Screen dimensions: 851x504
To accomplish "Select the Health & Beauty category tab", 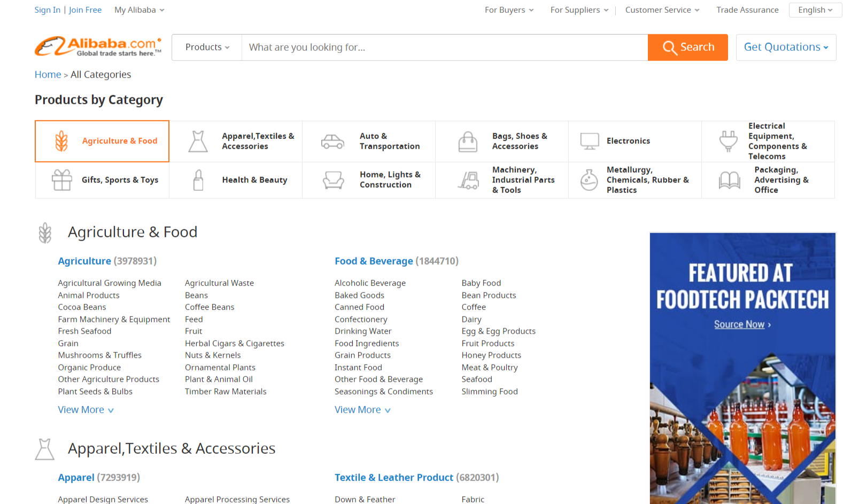I will point(236,180).
